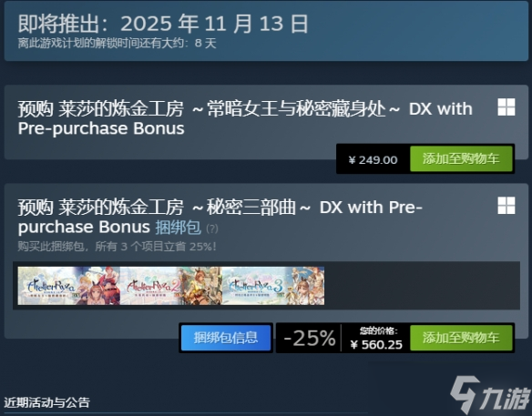532x416 pixels.
Task: Click the ¥ 560.25 bundle price
Action: (x=376, y=344)
